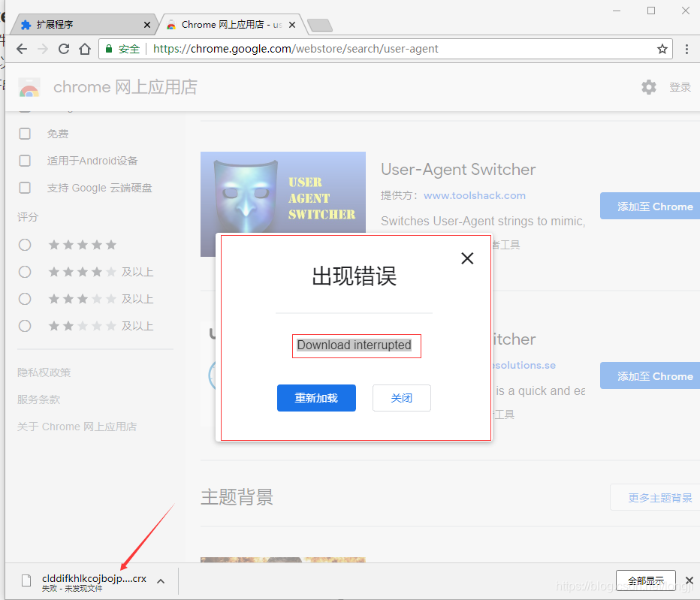Click the 关闭 button in dialog
The height and width of the screenshot is (600, 700).
(x=401, y=398)
